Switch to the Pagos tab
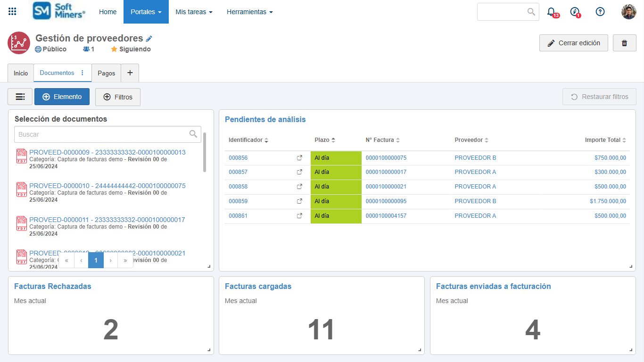The width and height of the screenshot is (644, 362). 107,74
